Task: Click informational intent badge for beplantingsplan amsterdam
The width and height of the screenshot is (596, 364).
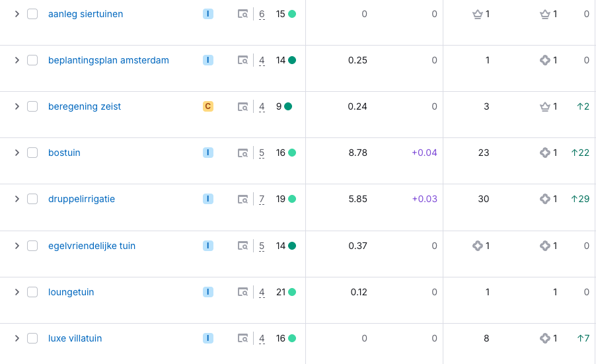Action: point(208,60)
